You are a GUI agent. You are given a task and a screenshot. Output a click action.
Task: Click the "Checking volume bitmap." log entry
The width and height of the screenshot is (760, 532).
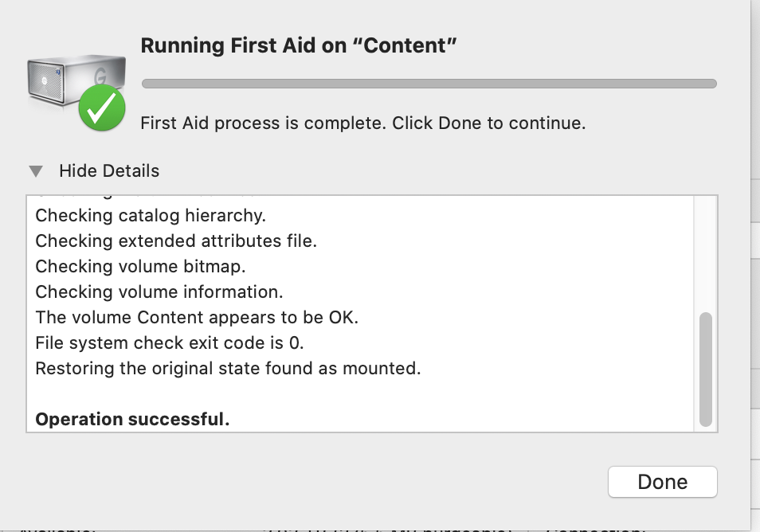(x=140, y=267)
